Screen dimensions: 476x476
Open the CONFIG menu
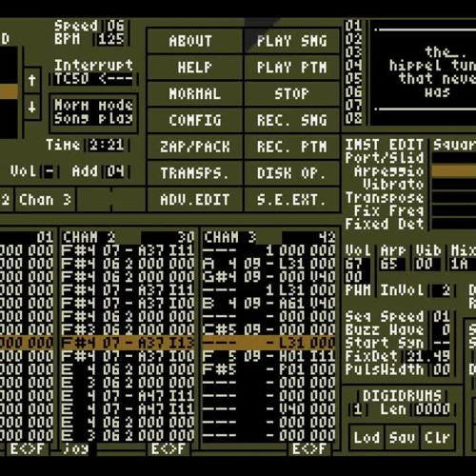(194, 120)
